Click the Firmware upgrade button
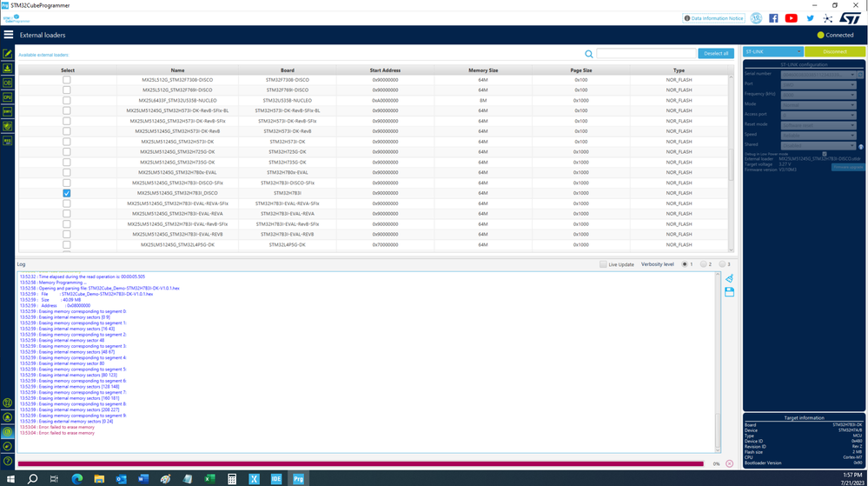Viewport: 868px width, 486px height. pos(847,167)
